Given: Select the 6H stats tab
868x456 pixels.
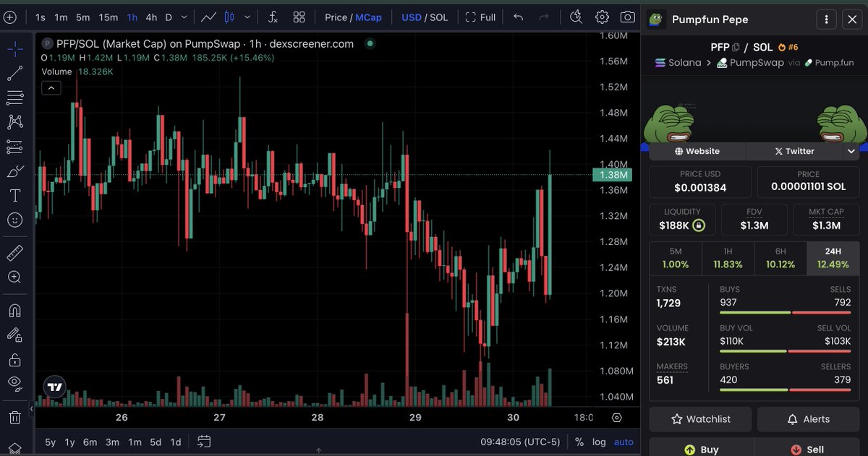Looking at the screenshot, I should click(x=780, y=258).
